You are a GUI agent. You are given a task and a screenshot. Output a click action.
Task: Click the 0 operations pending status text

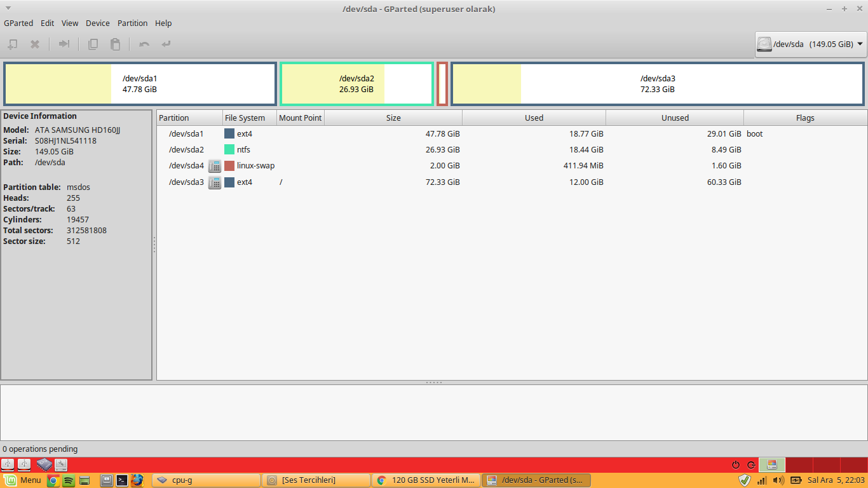click(x=40, y=449)
